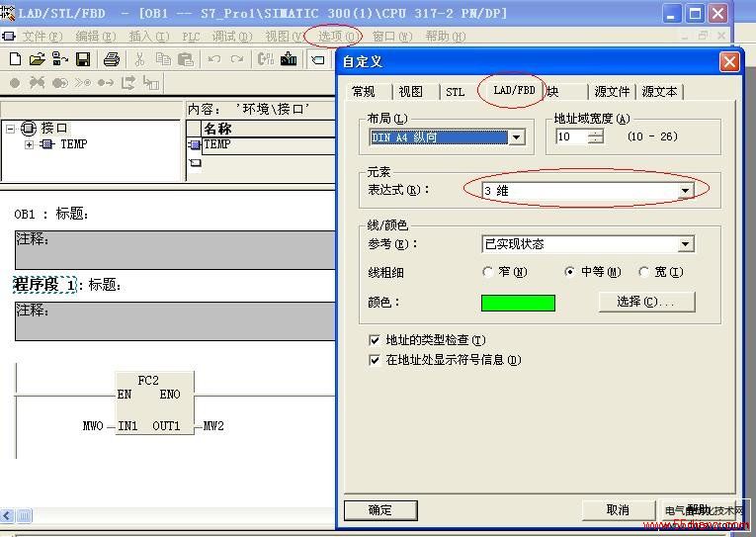Click the Compile toolbar icon

point(266,59)
